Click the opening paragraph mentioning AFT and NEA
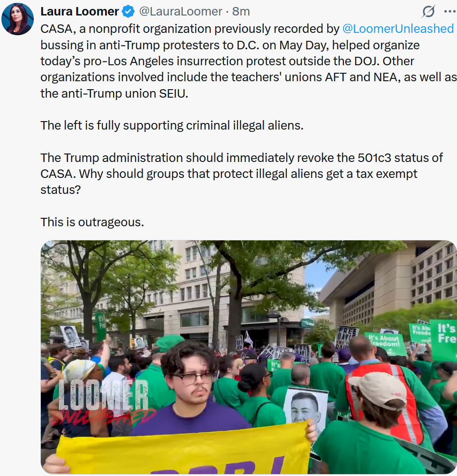 (248, 61)
